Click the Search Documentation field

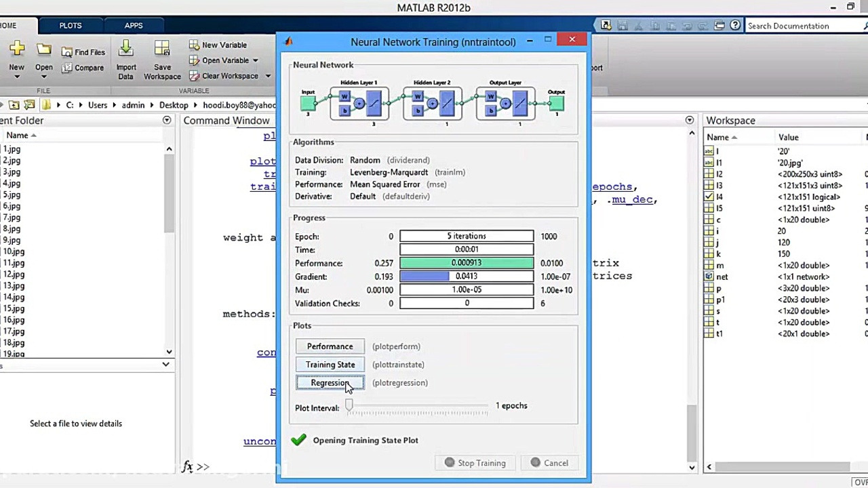(x=804, y=26)
